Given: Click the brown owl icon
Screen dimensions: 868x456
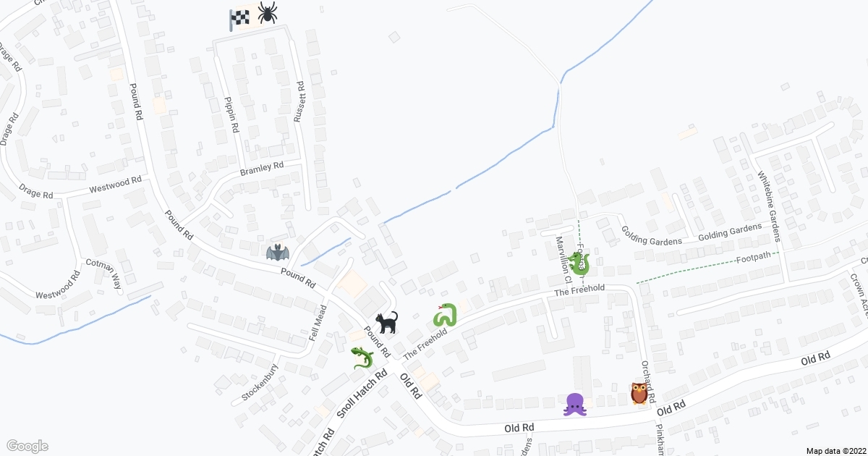Looking at the screenshot, I should (639, 393).
